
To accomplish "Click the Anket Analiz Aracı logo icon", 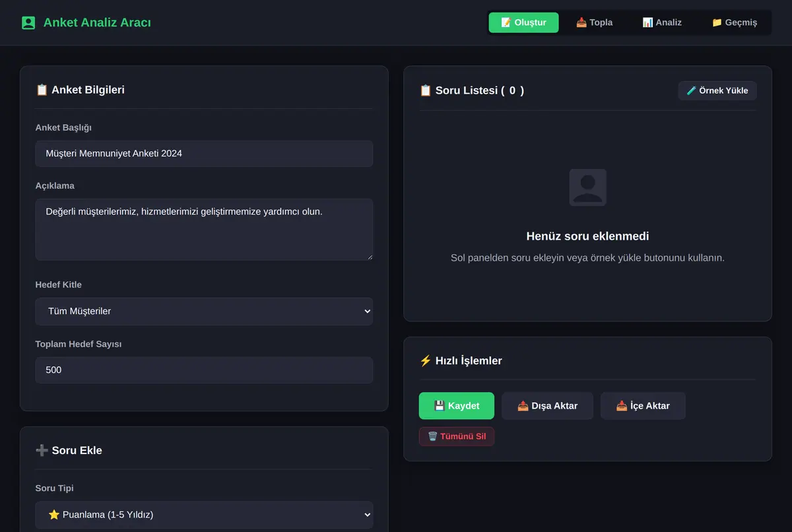I will [x=28, y=23].
